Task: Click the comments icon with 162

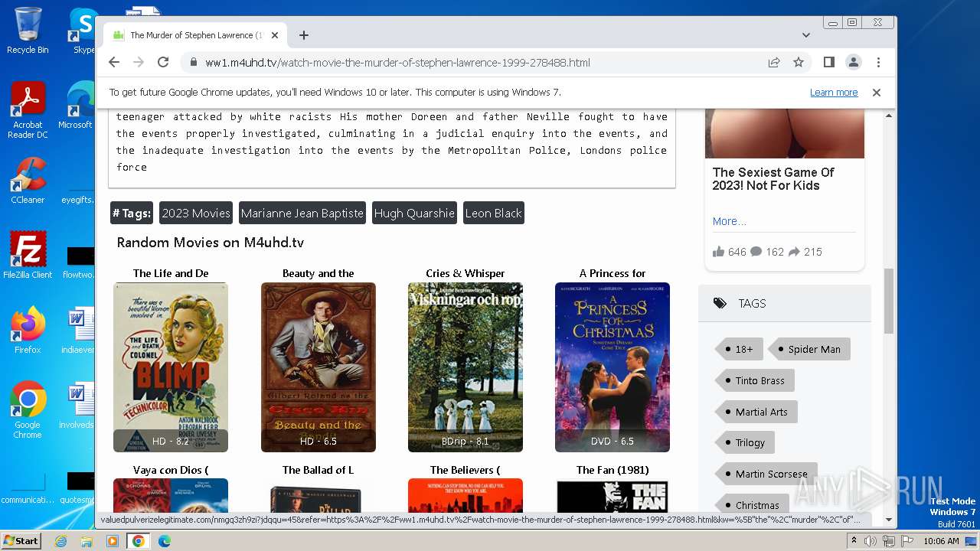Action: coord(756,252)
